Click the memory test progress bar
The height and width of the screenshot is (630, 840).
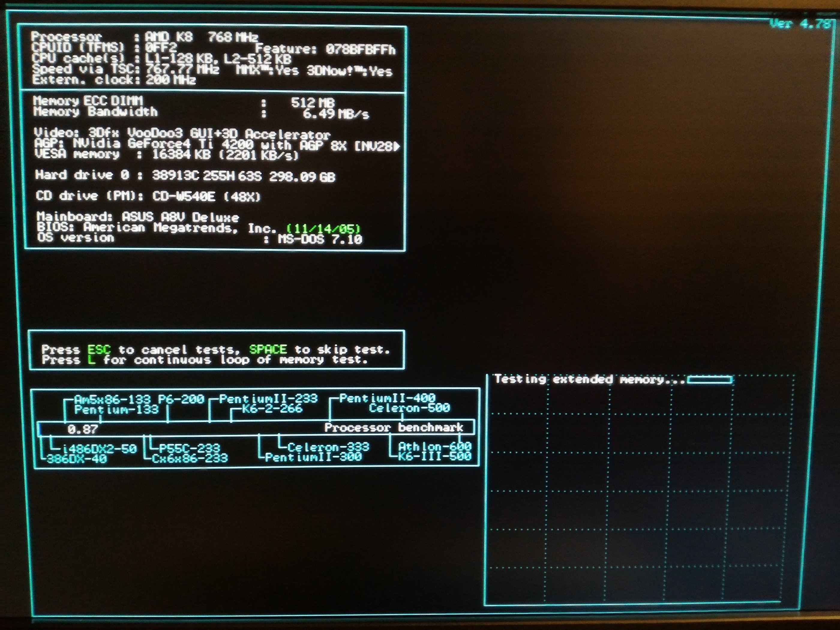(x=709, y=380)
